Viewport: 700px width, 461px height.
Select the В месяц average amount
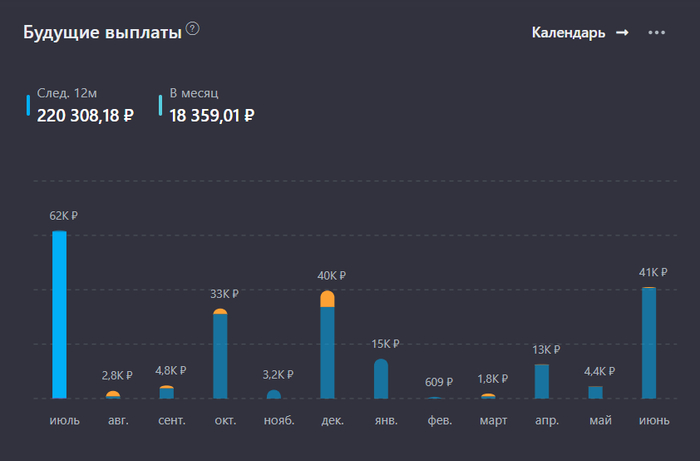(212, 115)
